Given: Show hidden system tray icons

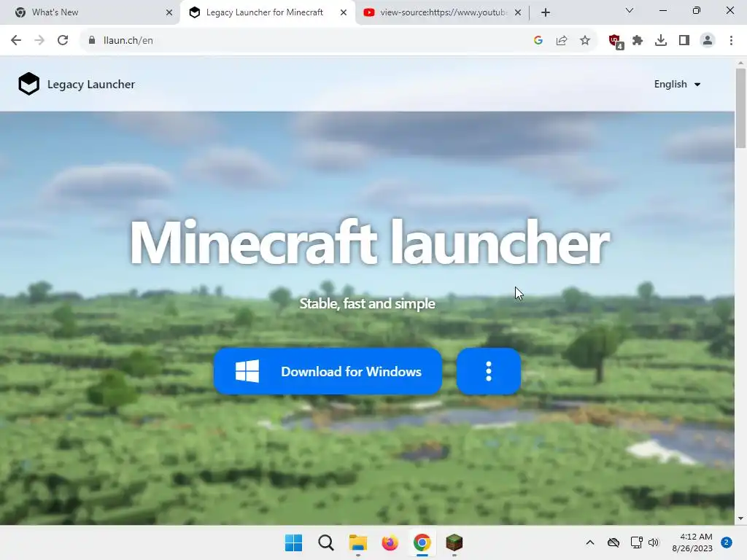Looking at the screenshot, I should point(589,542).
